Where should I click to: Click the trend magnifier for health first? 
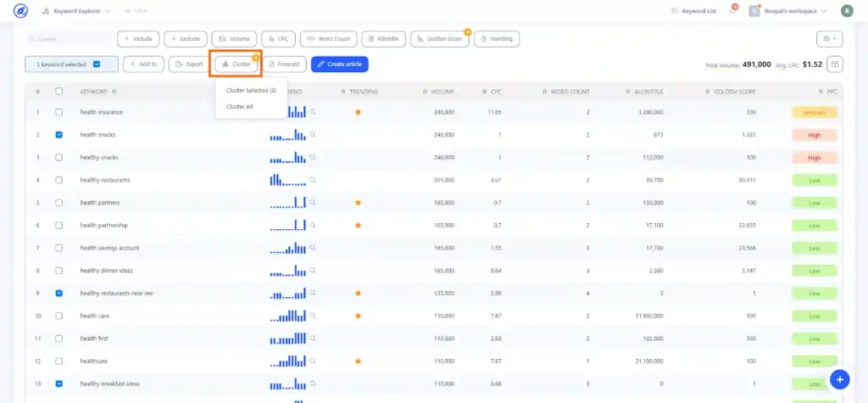pyautogui.click(x=313, y=339)
